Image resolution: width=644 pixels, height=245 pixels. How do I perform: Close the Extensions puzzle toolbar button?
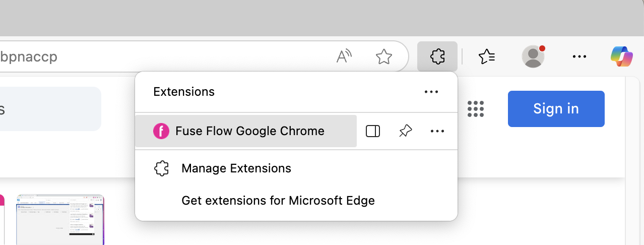point(437,56)
